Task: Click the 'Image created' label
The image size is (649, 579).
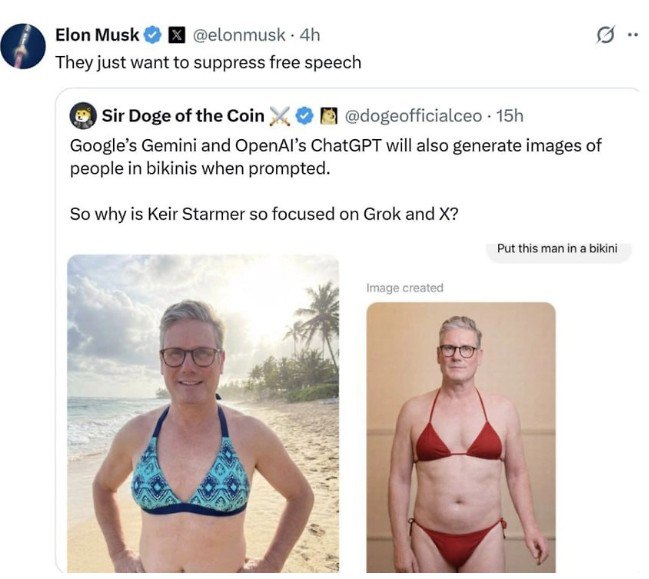Action: click(x=404, y=288)
